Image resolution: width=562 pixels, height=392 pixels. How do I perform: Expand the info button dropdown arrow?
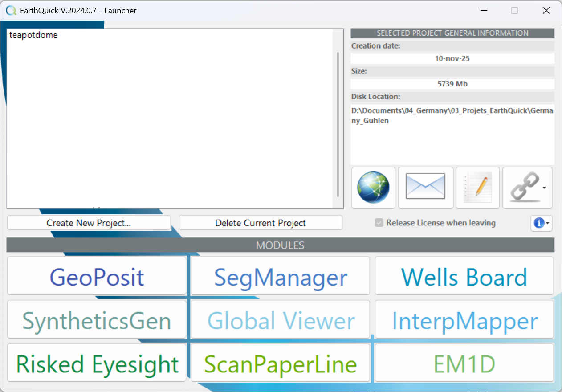547,223
